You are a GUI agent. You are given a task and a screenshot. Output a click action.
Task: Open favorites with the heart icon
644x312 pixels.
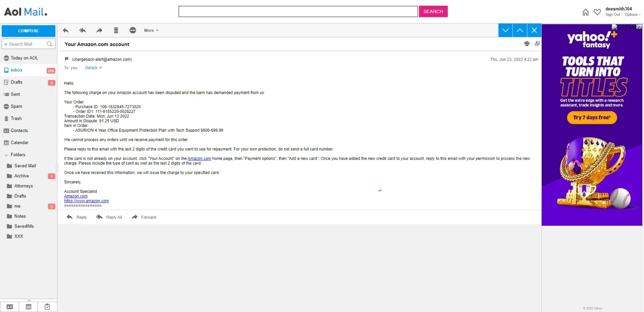pyautogui.click(x=597, y=12)
